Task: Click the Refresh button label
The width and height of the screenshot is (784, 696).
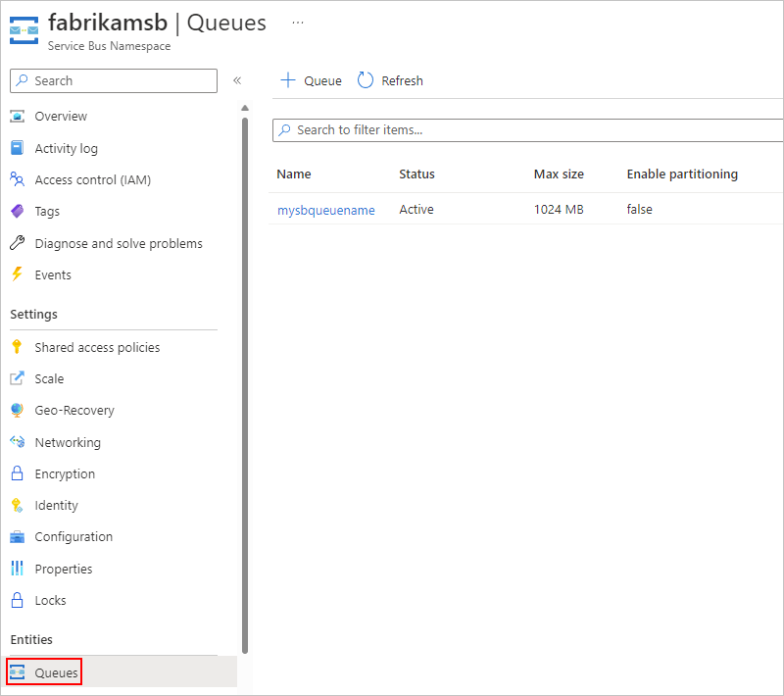Action: tap(402, 81)
